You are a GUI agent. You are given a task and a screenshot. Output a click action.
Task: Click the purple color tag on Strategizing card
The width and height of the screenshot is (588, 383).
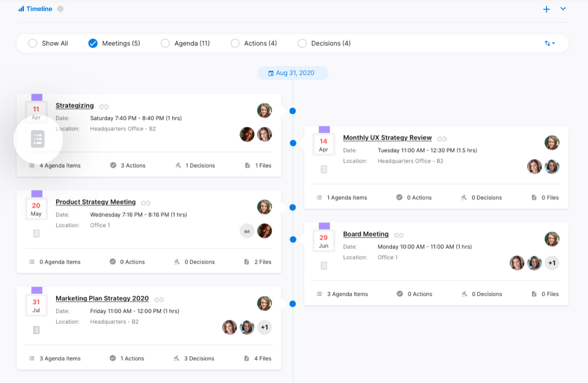coord(37,97)
